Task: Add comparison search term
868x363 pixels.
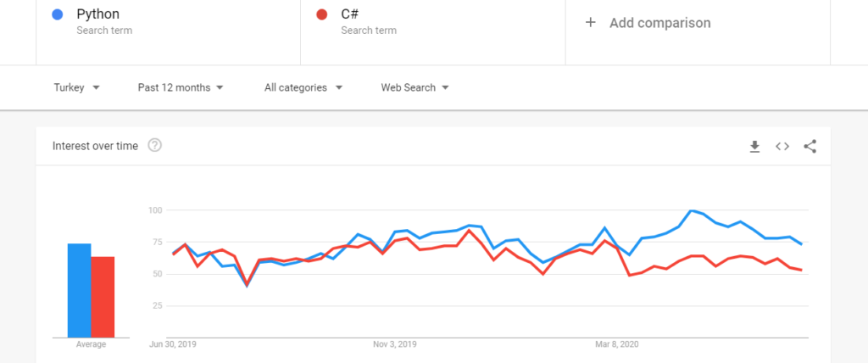Action: click(659, 23)
